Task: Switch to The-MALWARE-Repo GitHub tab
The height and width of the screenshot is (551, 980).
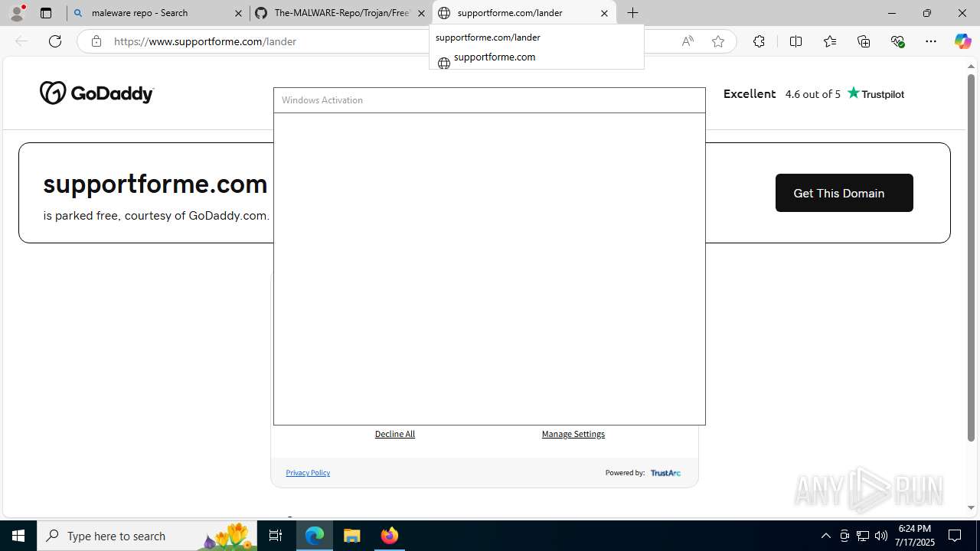Action: tap(341, 13)
